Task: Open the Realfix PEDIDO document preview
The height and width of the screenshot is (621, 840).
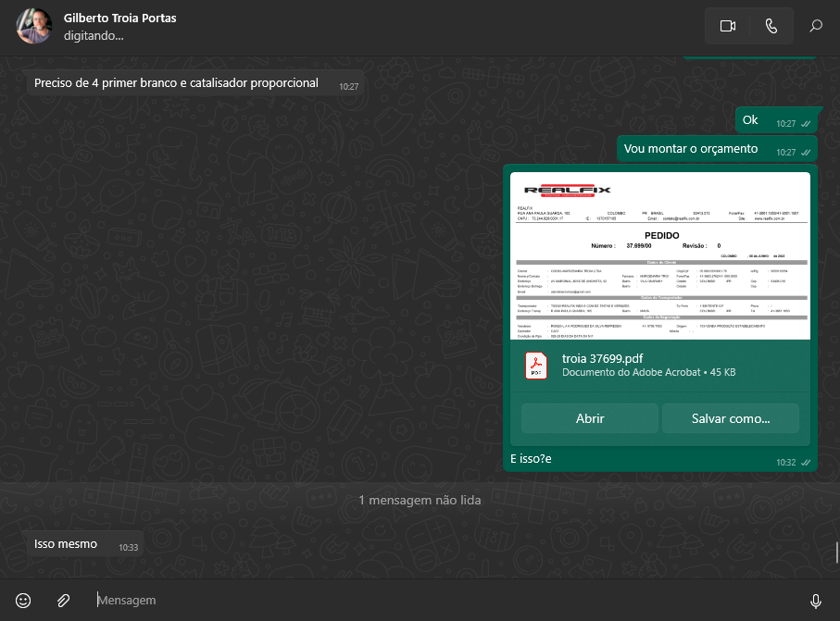Action: click(659, 255)
